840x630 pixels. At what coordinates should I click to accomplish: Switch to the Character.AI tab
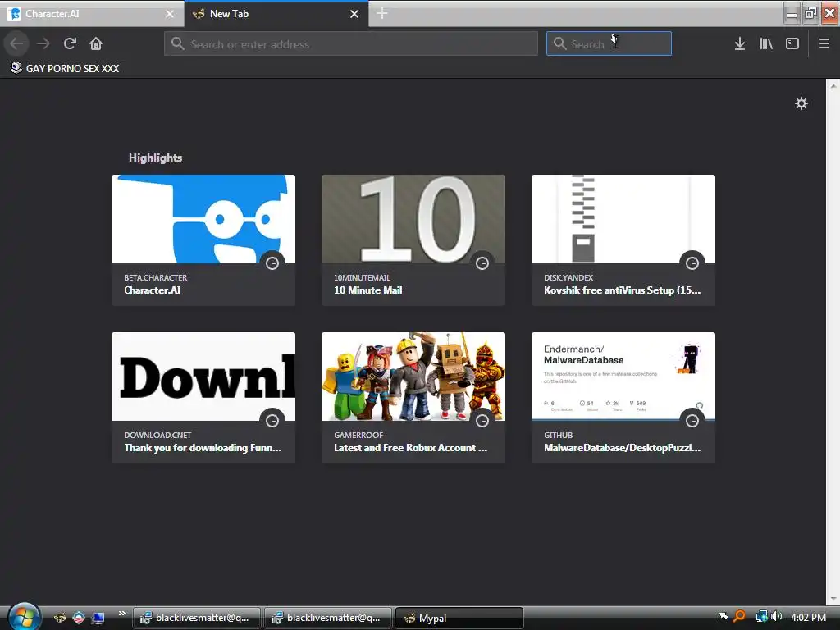pyautogui.click(x=92, y=14)
